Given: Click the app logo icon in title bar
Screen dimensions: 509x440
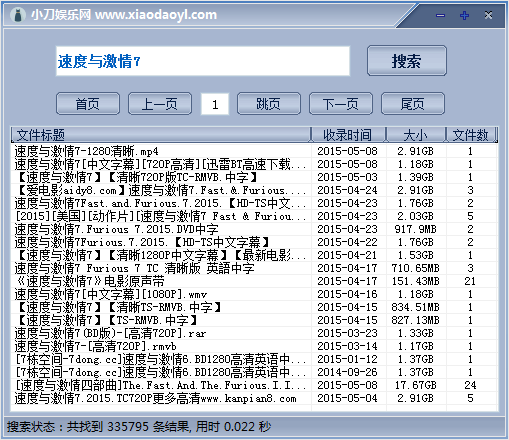Looking at the screenshot, I should click(18, 15).
